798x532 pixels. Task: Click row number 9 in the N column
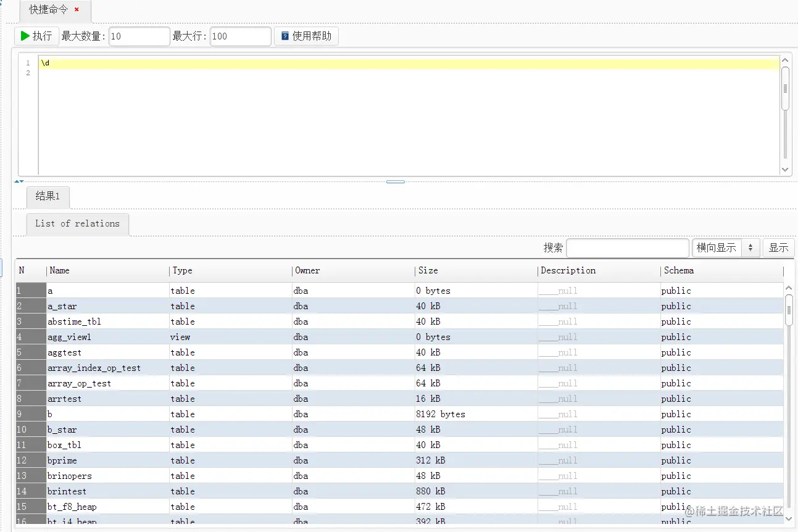31,414
